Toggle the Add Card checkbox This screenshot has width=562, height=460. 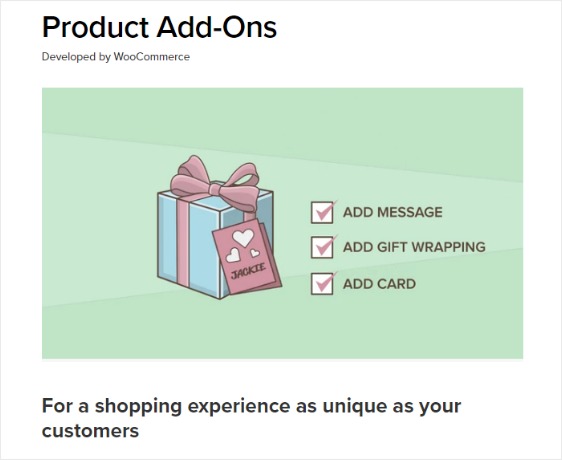(x=322, y=284)
